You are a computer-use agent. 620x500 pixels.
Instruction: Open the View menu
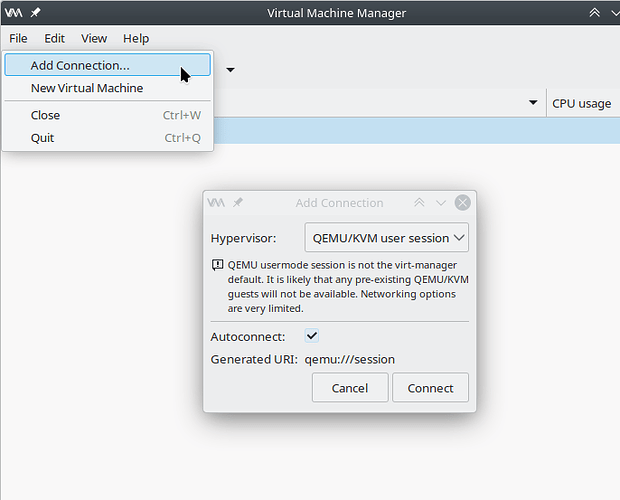94,38
